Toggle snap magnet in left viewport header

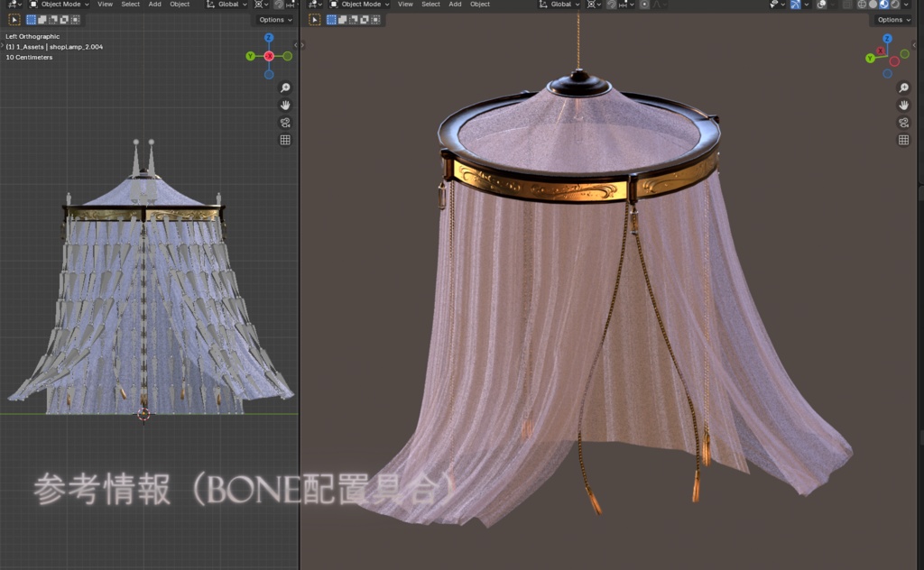pos(279,5)
